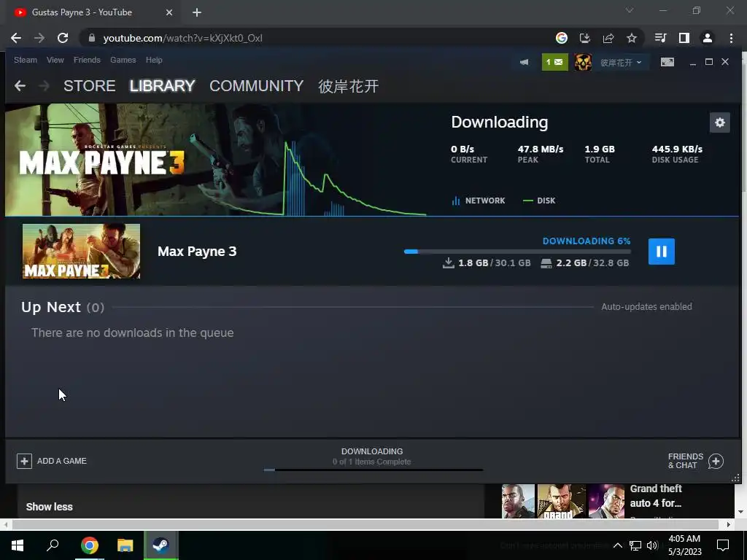Viewport: 747px width, 560px height.
Task: Click Show less on YouTube page
Action: 50,507
